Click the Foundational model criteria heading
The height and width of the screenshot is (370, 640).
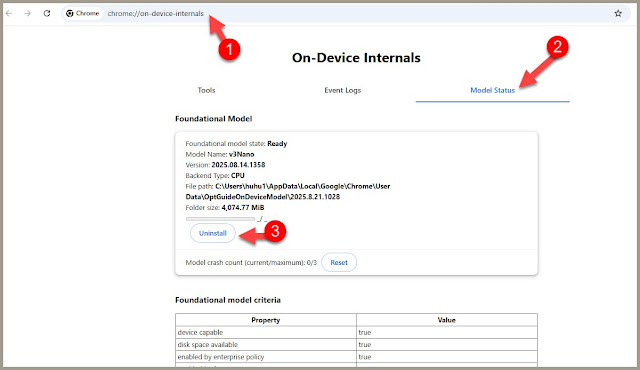point(228,300)
